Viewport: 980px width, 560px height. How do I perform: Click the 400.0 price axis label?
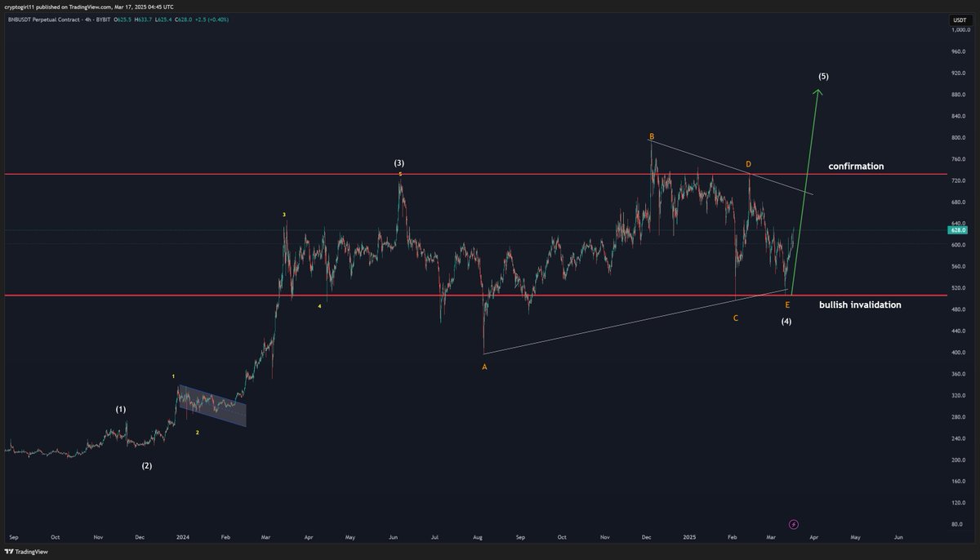pos(959,353)
